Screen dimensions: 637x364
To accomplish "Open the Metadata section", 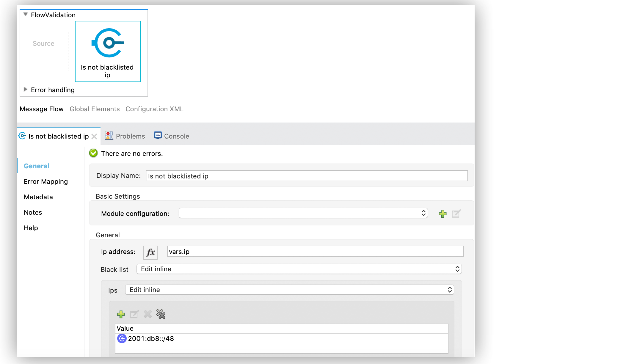I will 38,197.
